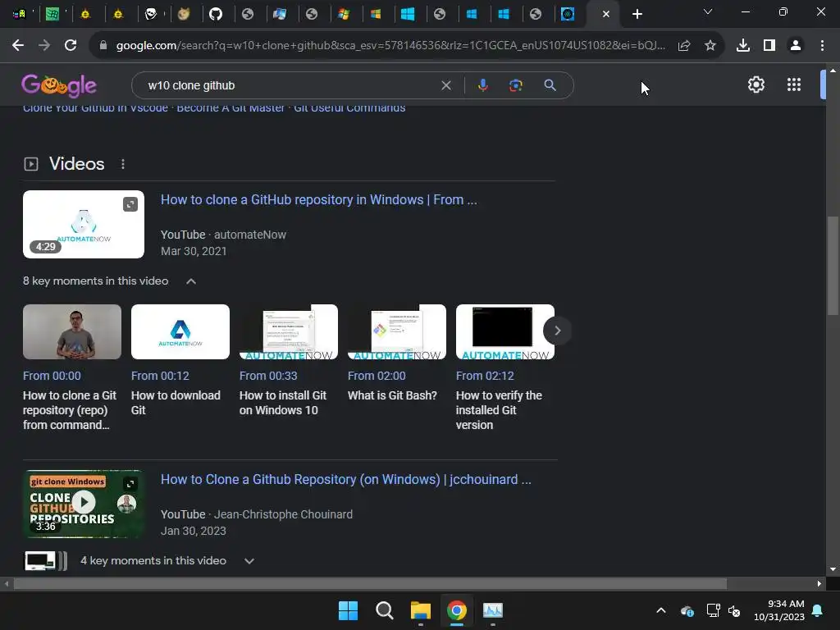Click vertical page scrollbar thumb
840x630 pixels.
[833, 265]
